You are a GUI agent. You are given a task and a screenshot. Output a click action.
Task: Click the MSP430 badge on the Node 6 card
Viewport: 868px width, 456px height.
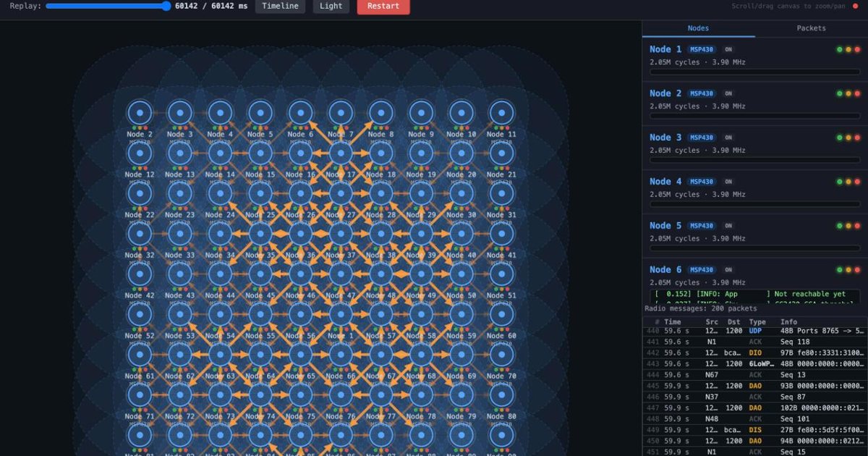[x=702, y=270]
